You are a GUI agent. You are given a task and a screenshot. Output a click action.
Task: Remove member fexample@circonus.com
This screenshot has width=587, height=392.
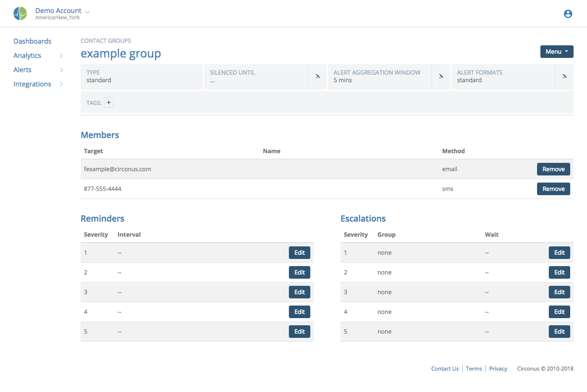pyautogui.click(x=553, y=169)
